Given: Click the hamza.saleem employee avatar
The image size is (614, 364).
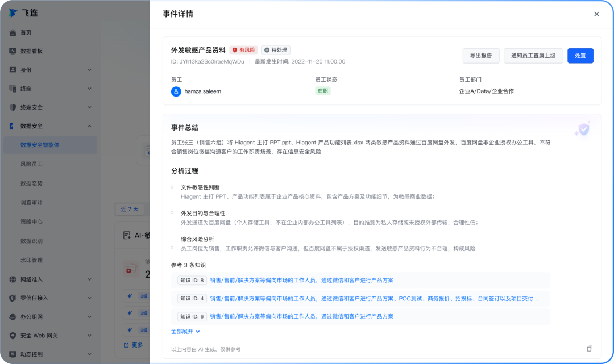Looking at the screenshot, I should [x=176, y=91].
